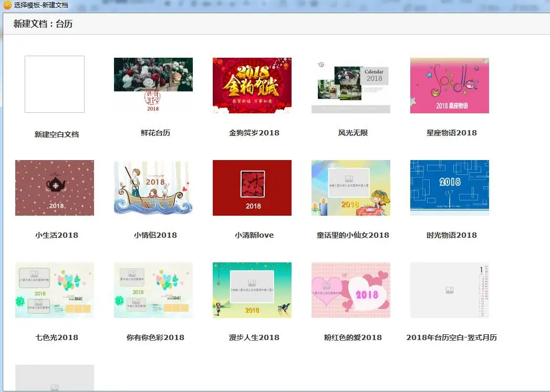Open the 2018年台历空白-竖式月历 template
Viewport: 550px width, 392px height.
click(449, 290)
